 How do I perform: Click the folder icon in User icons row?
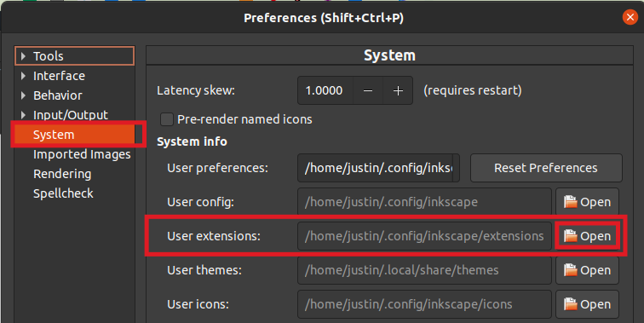pyautogui.click(x=570, y=304)
